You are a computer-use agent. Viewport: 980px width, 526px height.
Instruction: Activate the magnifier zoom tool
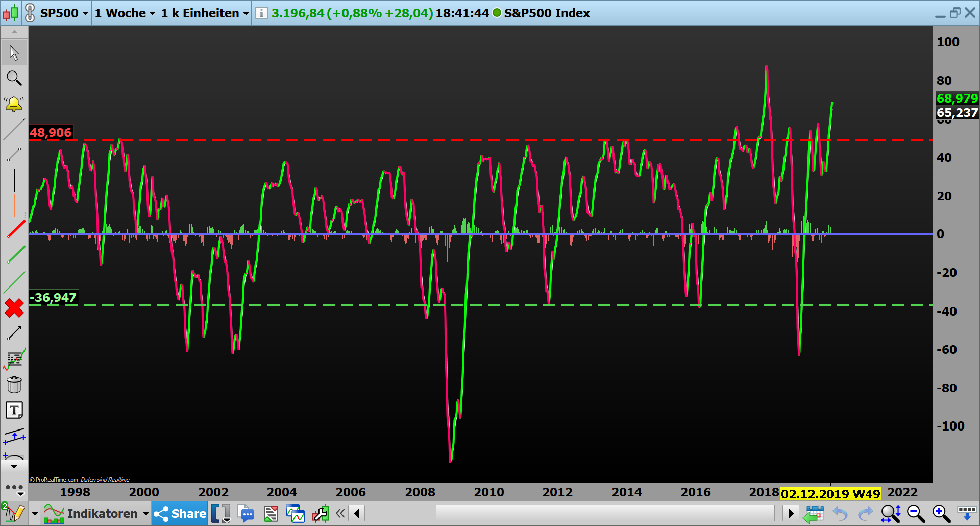tap(14, 78)
